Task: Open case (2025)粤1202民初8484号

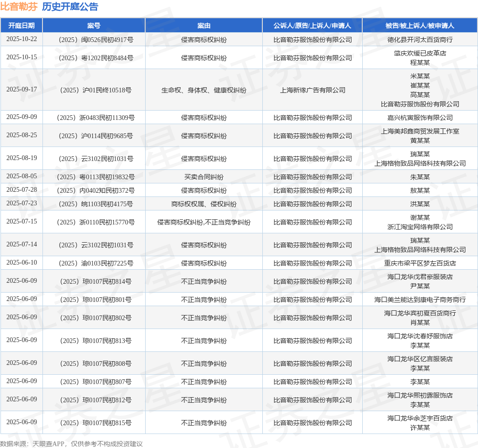Action: [x=96, y=58]
